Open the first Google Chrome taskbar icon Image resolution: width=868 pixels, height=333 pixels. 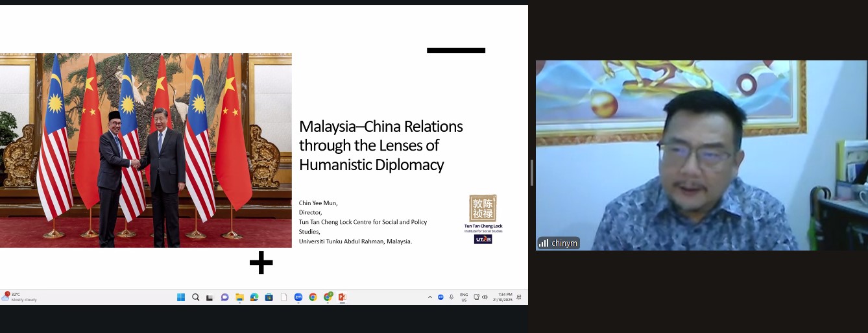point(313,297)
